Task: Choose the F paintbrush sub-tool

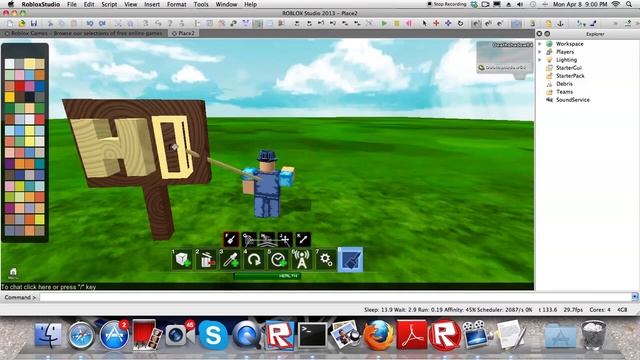Action: click(231, 239)
